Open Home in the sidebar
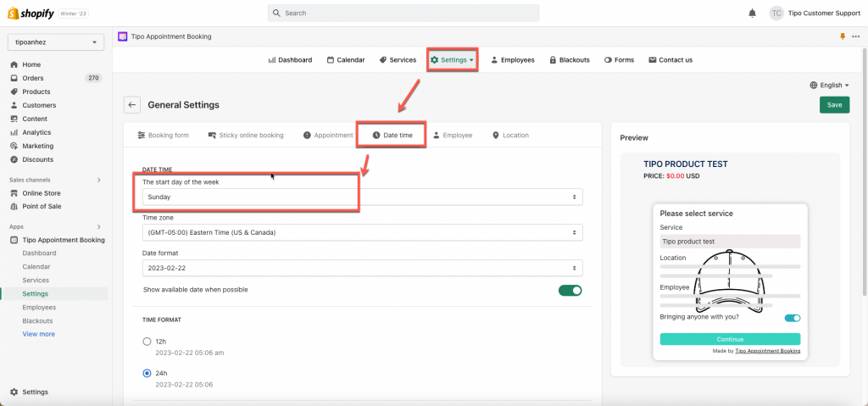 click(31, 64)
